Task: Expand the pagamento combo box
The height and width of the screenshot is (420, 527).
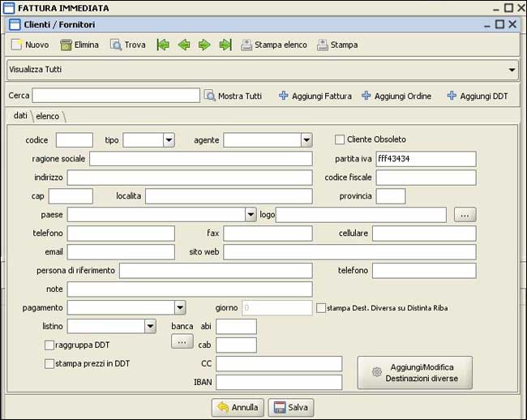Action: pos(180,308)
